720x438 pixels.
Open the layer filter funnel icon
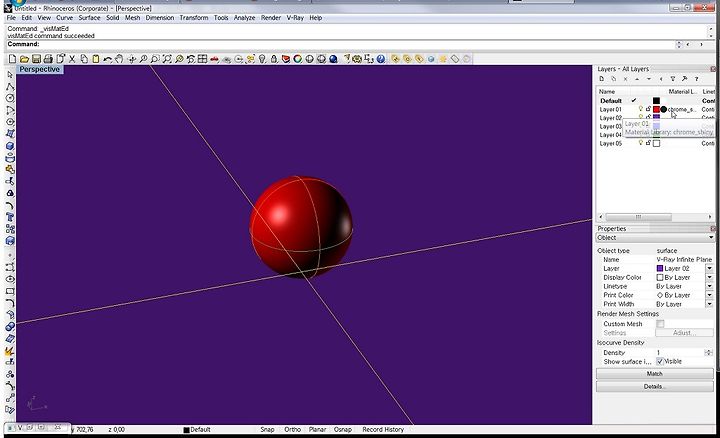pyautogui.click(x=673, y=79)
